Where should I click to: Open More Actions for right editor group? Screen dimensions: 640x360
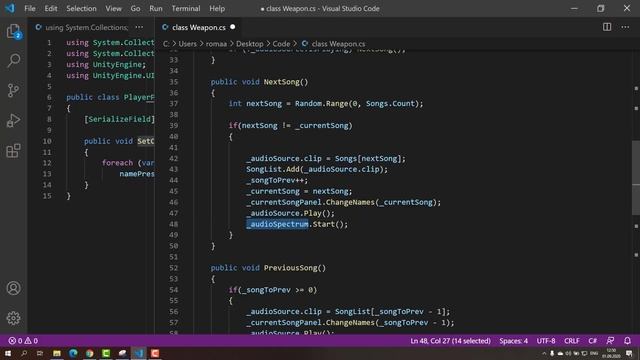coord(625,27)
